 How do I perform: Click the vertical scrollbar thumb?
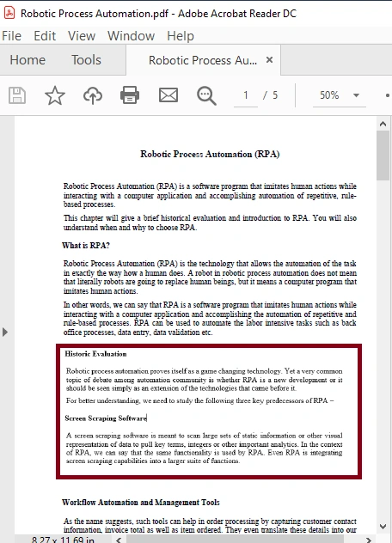point(383,156)
